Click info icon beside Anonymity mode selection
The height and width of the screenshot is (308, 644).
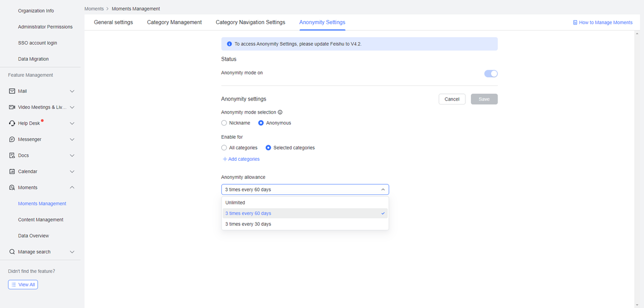click(x=280, y=113)
